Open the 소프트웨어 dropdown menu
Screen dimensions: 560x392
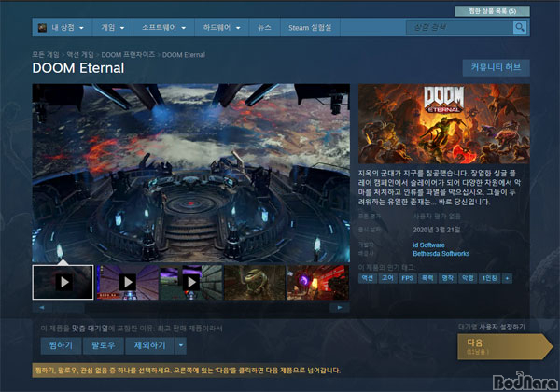click(x=163, y=27)
